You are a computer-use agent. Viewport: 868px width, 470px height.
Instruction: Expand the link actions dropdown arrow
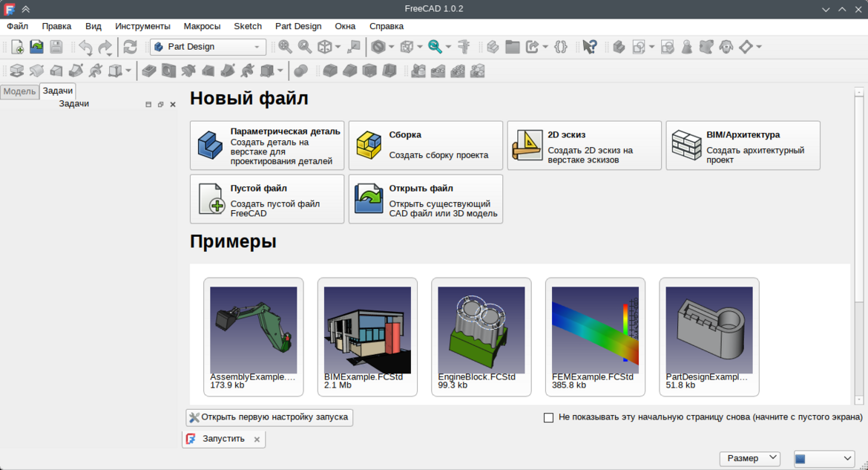[545, 47]
